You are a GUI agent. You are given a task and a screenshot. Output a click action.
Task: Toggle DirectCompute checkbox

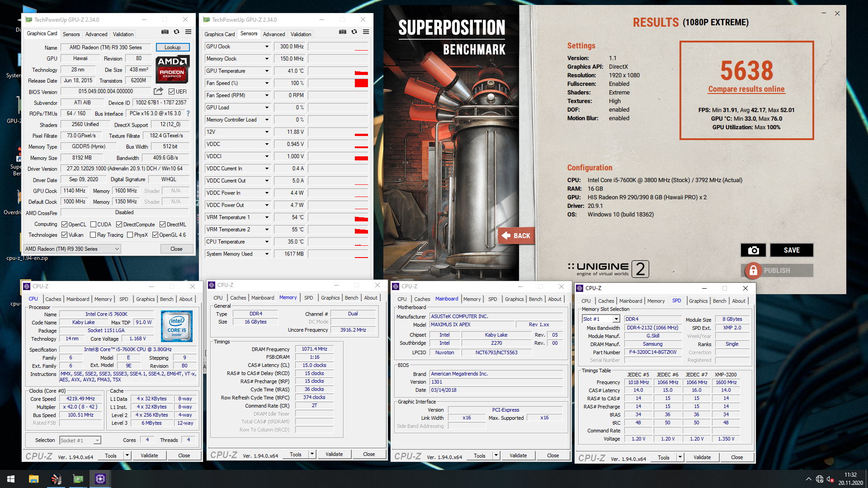tap(119, 225)
